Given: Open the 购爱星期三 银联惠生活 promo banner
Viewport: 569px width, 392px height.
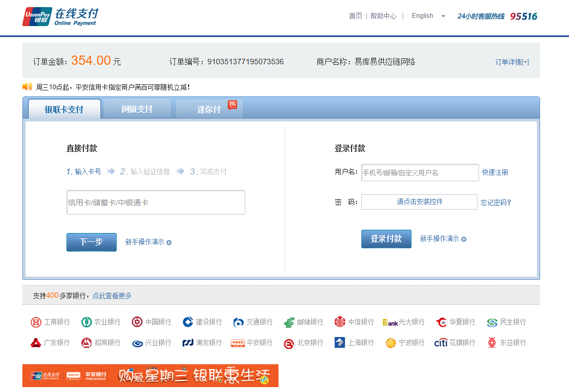Looking at the screenshot, I should [x=150, y=376].
